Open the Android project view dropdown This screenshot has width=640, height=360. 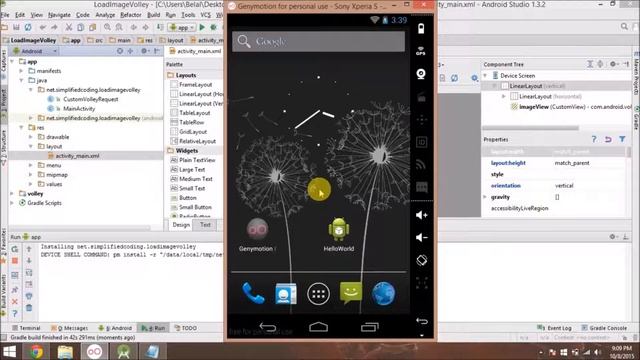pos(35,51)
